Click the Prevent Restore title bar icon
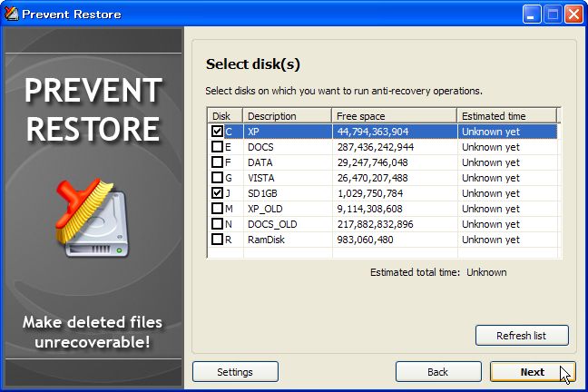 coord(11,15)
